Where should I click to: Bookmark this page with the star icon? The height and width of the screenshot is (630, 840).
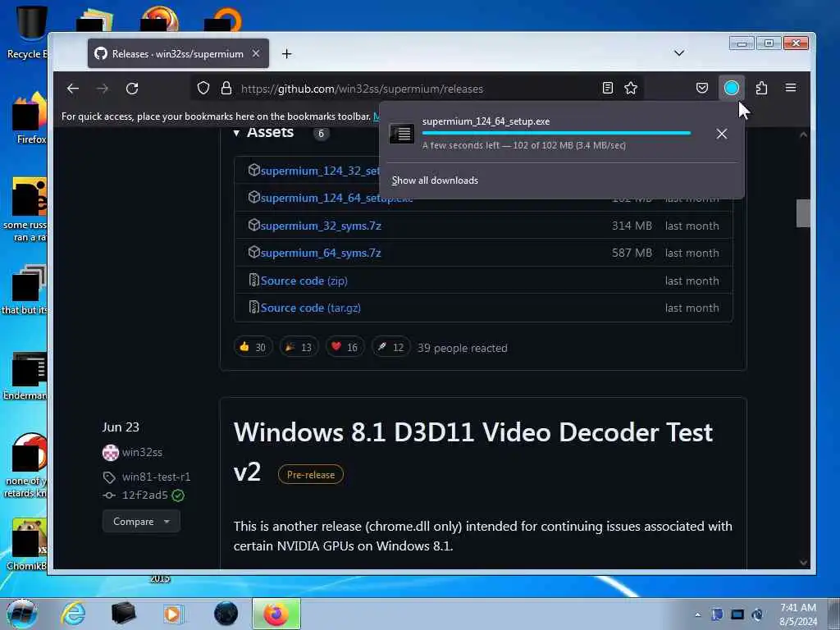[631, 88]
